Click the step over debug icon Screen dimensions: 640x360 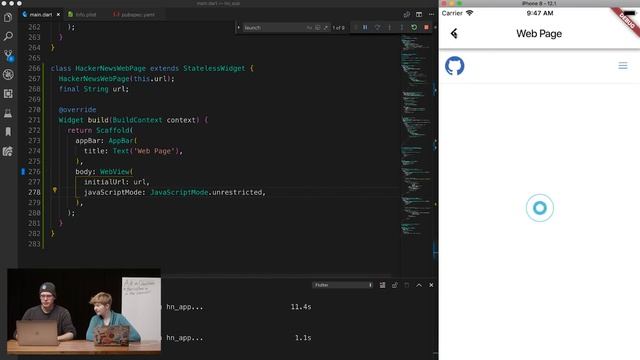(378, 27)
